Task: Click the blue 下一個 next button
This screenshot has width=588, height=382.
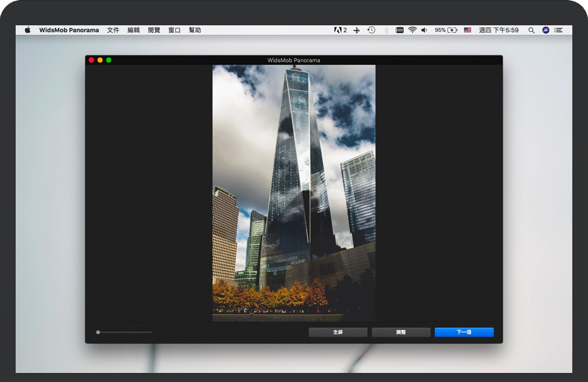Action: tap(464, 332)
